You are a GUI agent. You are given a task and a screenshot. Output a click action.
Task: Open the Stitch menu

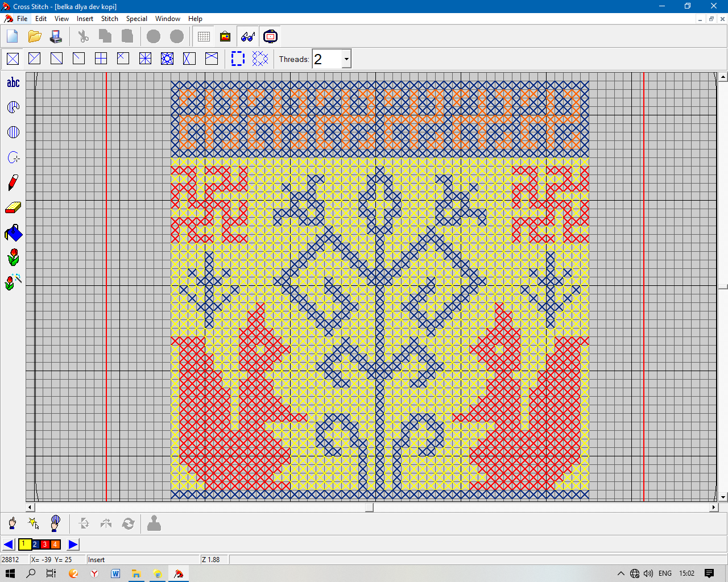click(109, 19)
